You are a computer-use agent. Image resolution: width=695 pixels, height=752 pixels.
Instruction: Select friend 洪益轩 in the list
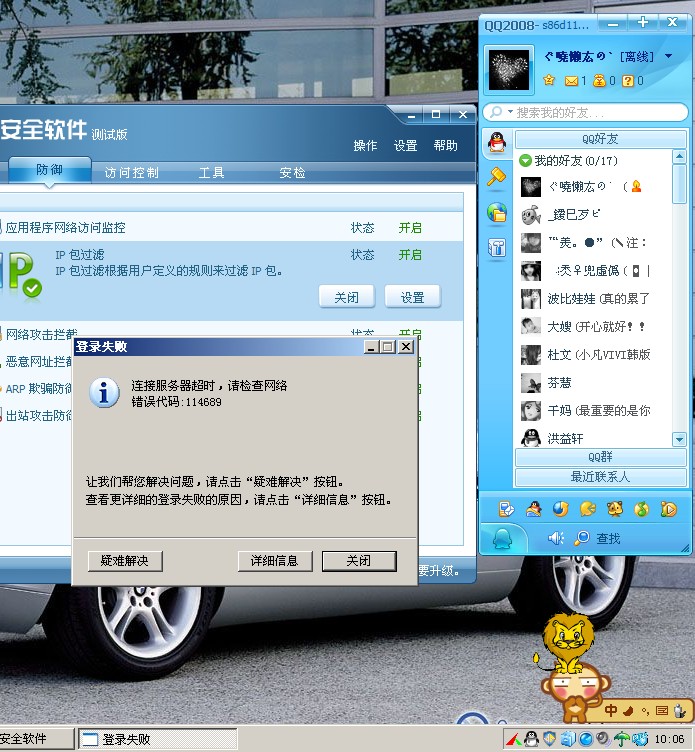tap(594, 438)
